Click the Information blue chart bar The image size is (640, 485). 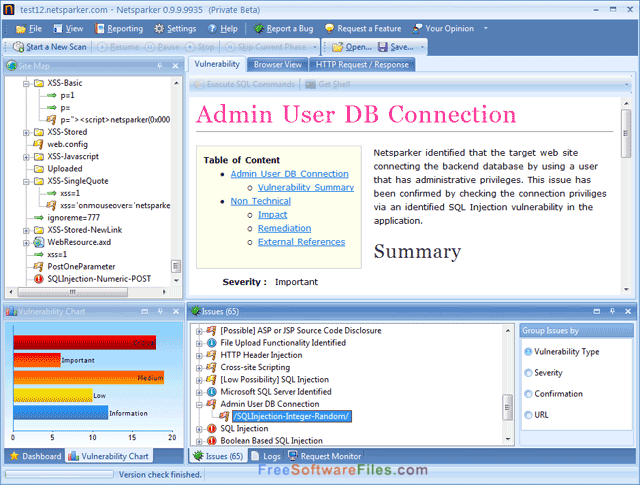point(61,413)
